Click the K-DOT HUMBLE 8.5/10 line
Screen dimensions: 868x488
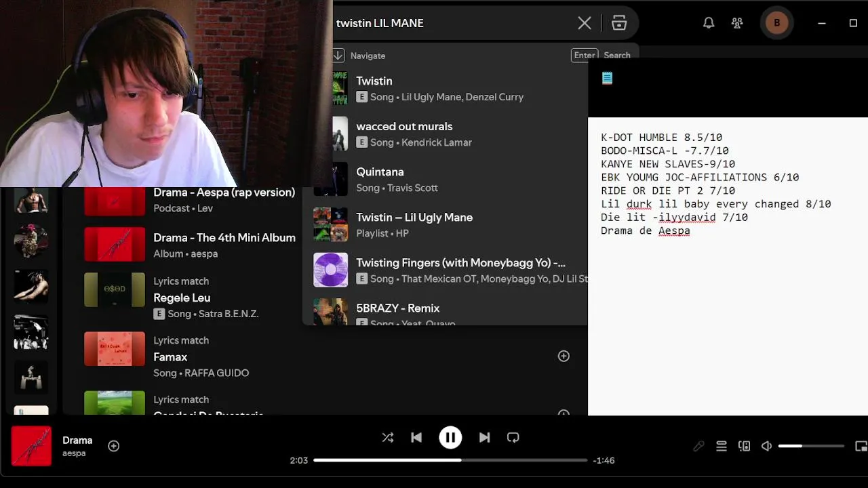tap(661, 138)
